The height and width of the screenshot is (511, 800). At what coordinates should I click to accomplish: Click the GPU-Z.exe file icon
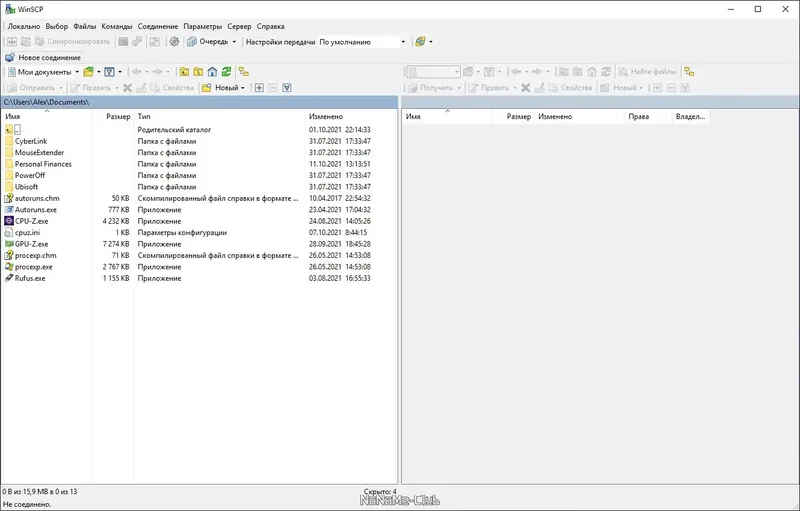[x=9, y=244]
